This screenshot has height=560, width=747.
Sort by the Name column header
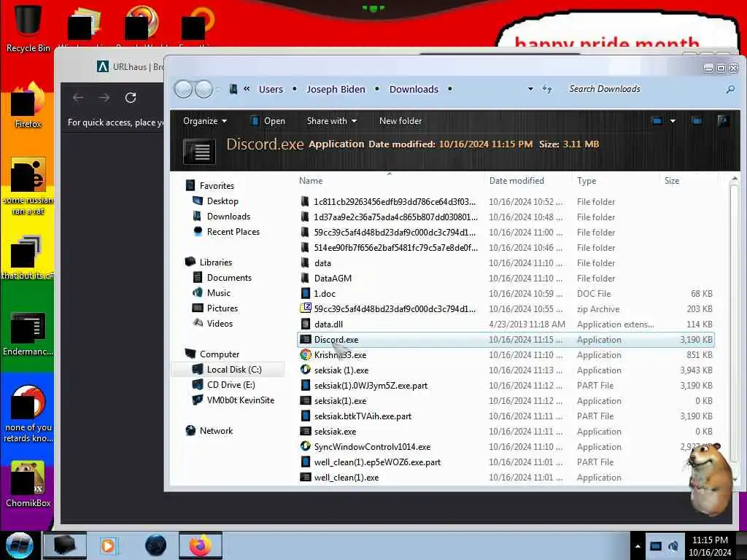(311, 181)
